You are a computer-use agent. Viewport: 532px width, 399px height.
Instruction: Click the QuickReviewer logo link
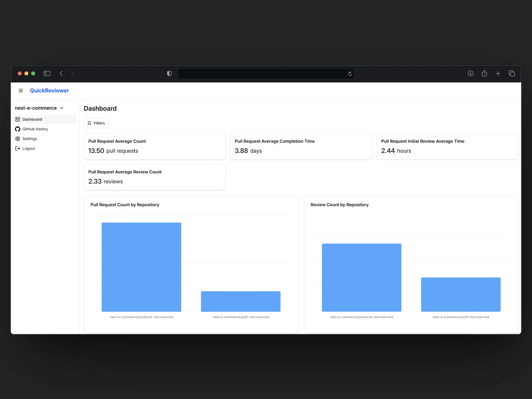click(49, 91)
